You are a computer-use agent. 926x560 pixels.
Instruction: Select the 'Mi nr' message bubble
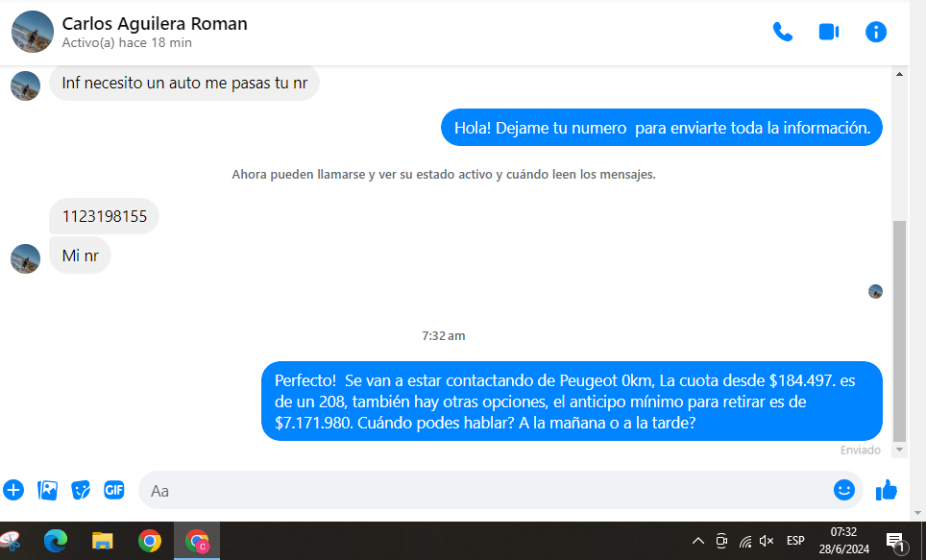(80, 256)
